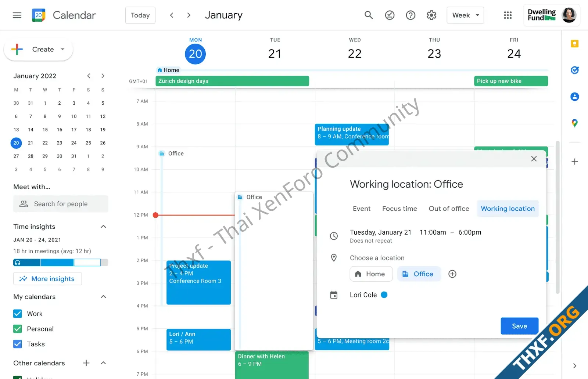Open the Pick up new bike event
This screenshot has height=379, width=588.
coord(511,81)
